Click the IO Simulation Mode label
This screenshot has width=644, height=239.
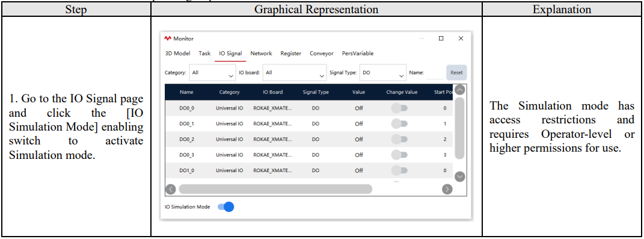(187, 207)
